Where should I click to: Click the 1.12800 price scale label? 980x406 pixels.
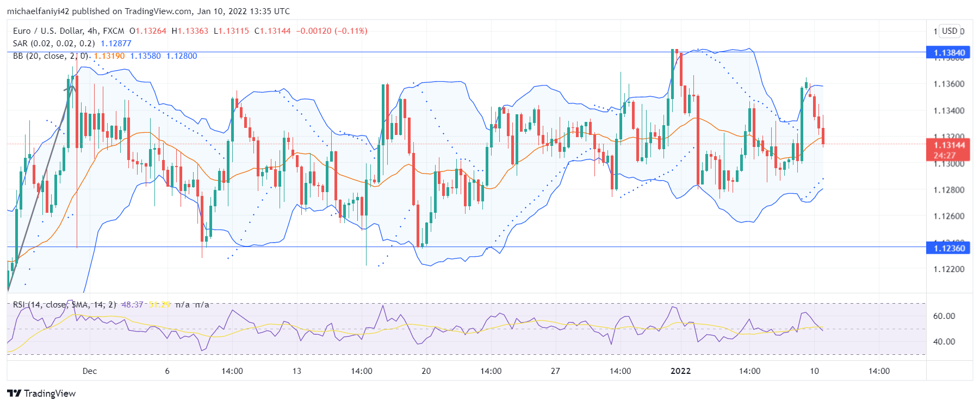coord(949,190)
